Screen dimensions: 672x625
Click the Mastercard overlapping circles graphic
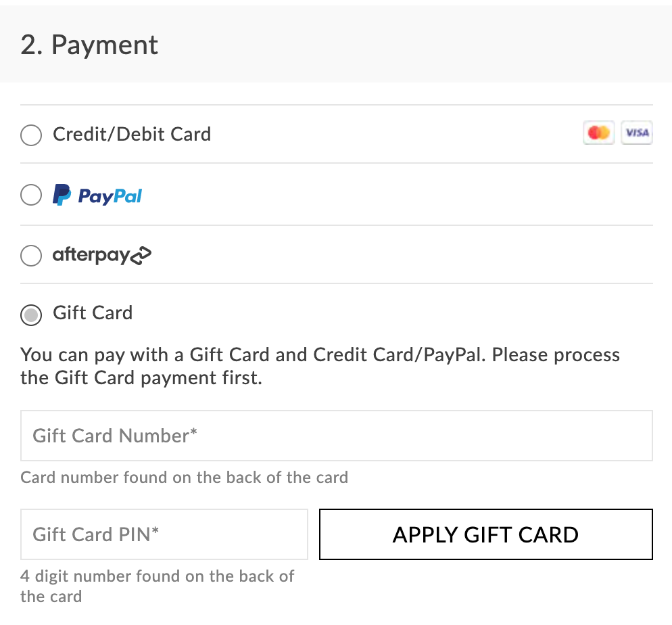[x=598, y=133]
